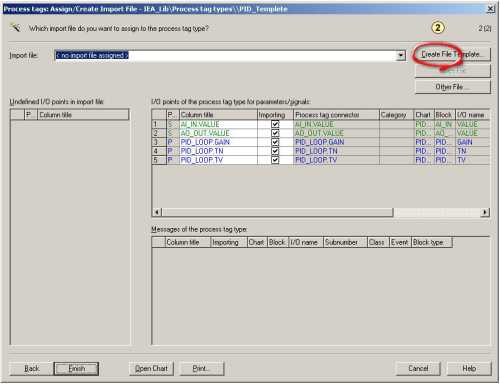Click I/O points table left scroll arrow
This screenshot has width=500, height=384.
tap(157, 212)
